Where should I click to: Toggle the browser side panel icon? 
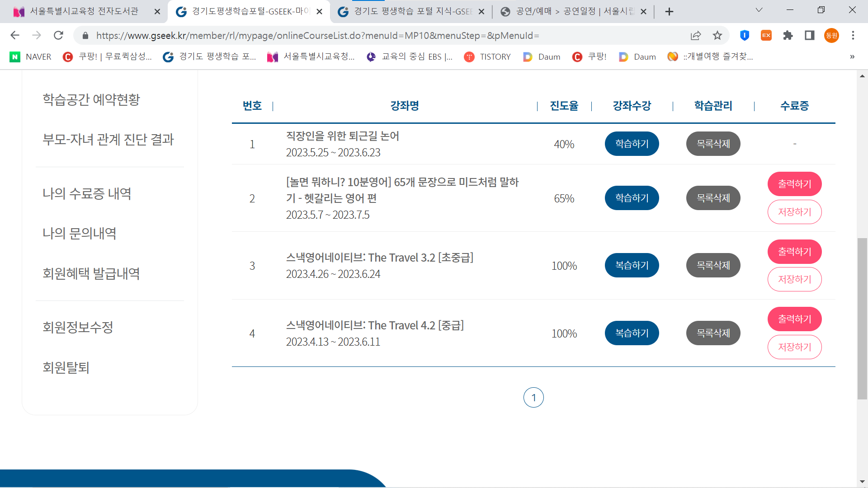810,35
